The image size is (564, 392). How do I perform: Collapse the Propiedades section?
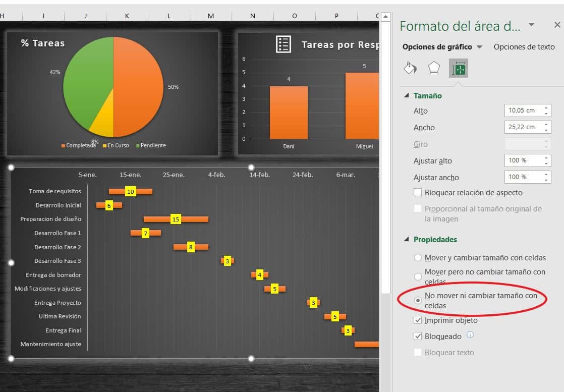click(407, 239)
